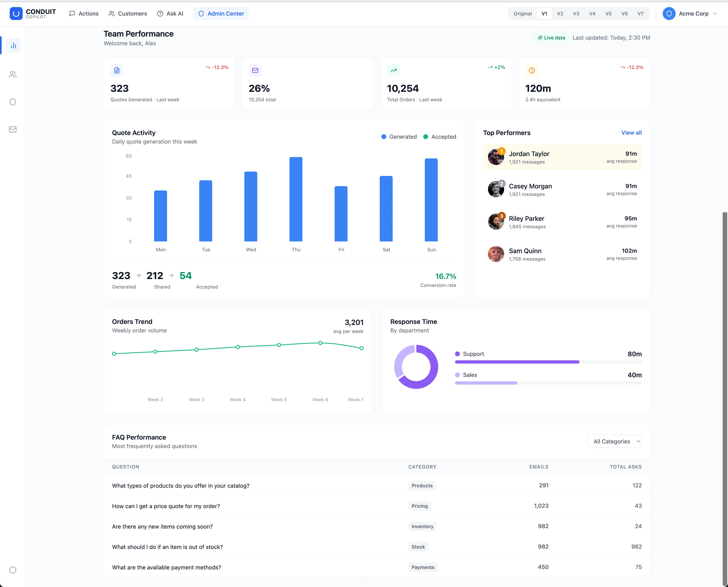This screenshot has width=728, height=587.
Task: Click the Response Time donut chart
Action: 416,367
